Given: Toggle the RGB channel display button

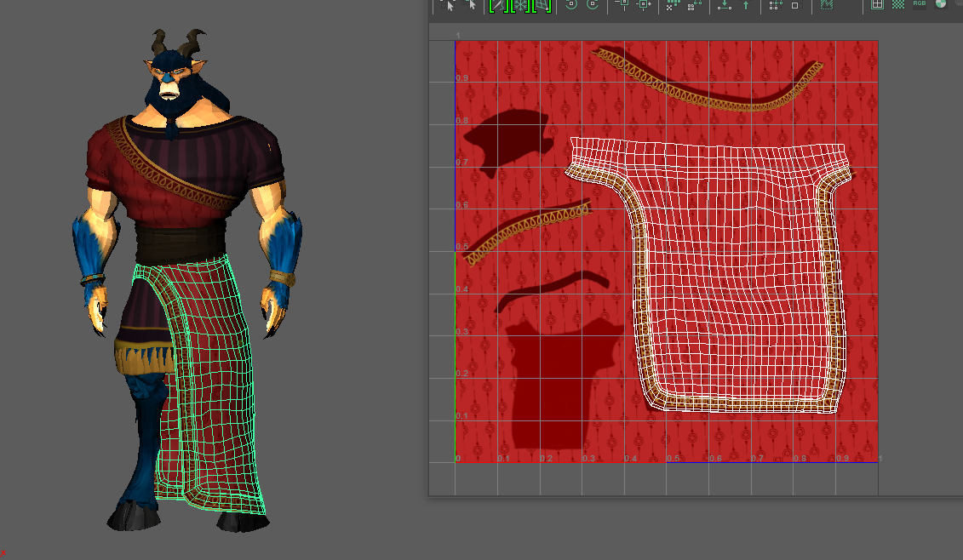Looking at the screenshot, I should [x=920, y=4].
